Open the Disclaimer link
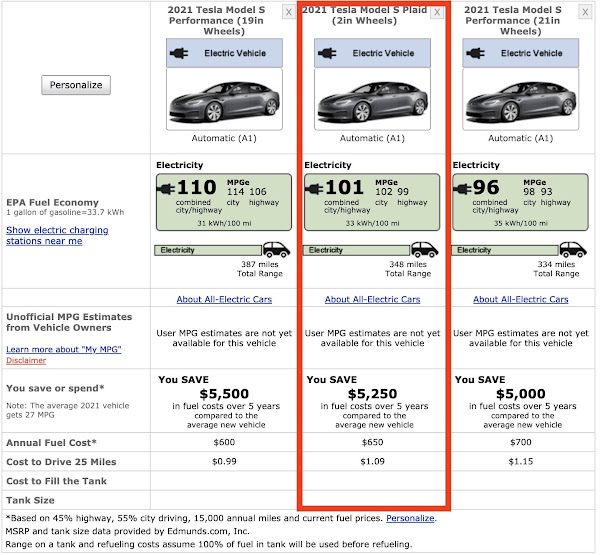The image size is (600, 555). tap(26, 360)
